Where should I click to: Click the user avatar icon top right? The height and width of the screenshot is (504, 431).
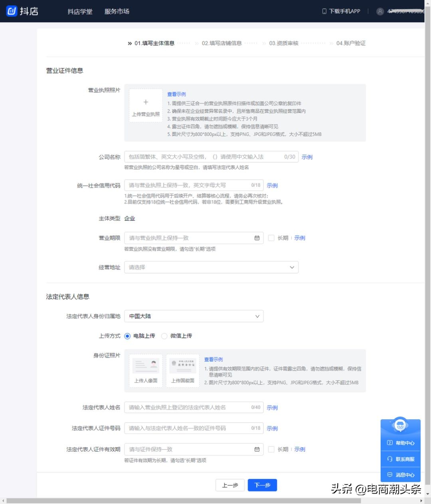click(380, 11)
